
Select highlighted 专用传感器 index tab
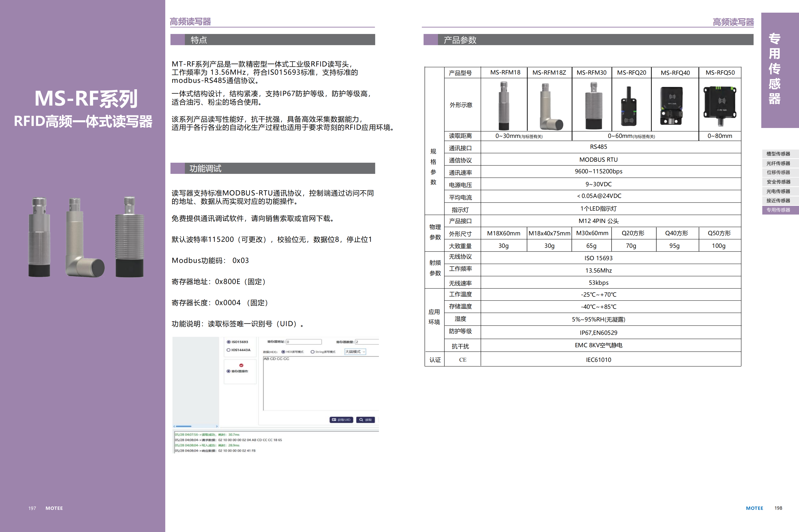coord(780,210)
